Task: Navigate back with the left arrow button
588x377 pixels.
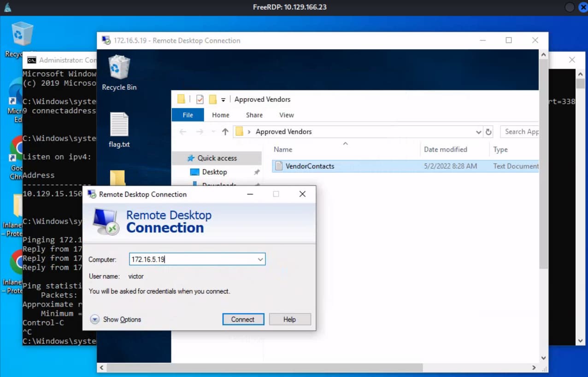Action: tap(183, 132)
